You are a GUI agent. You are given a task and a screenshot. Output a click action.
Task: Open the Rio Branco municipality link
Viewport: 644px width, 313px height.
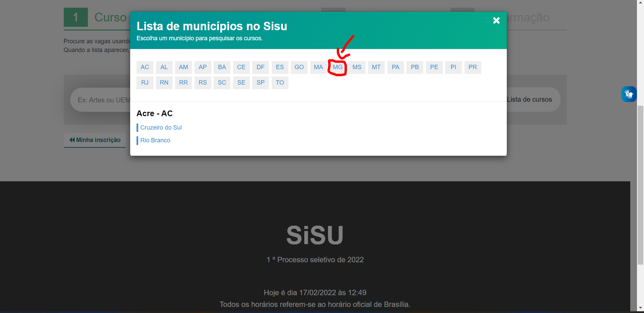(x=155, y=140)
